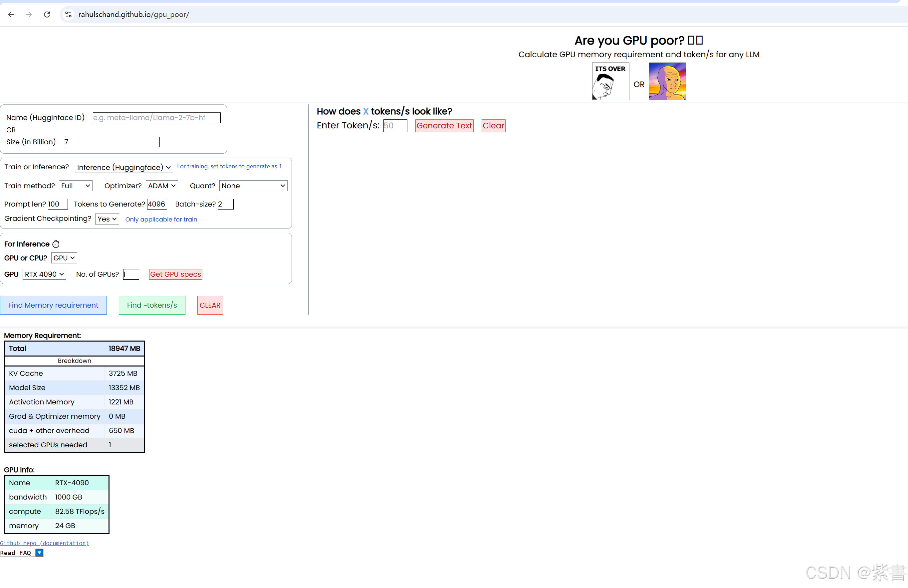Open site information icon in address bar
Image resolution: width=908 pixels, height=588 pixels.
[x=68, y=15]
